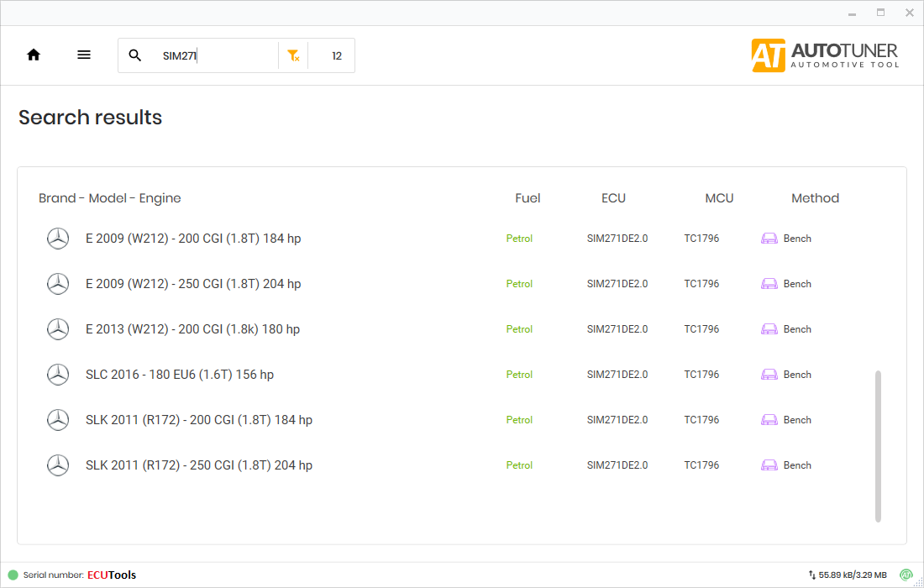Click the ECU column header
The width and height of the screenshot is (924, 588).
tap(613, 198)
